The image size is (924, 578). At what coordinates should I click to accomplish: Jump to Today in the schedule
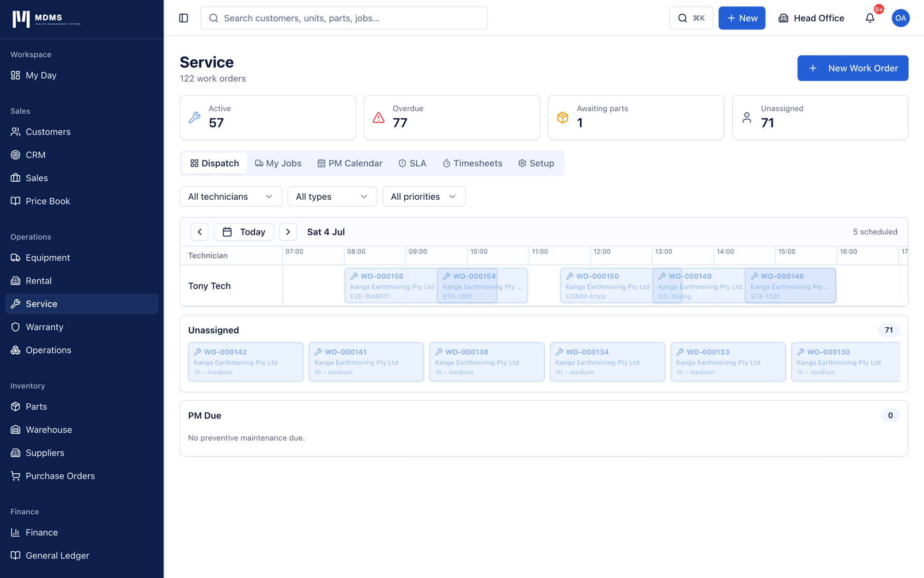pos(244,232)
